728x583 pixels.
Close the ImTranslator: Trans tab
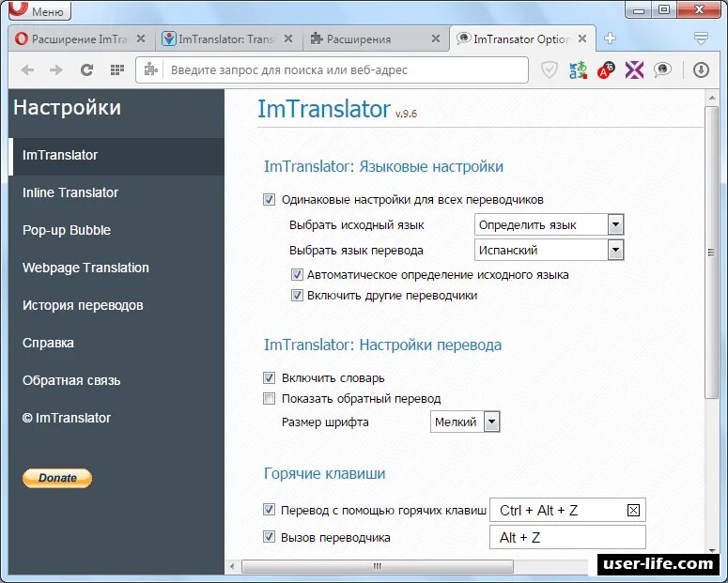288,38
